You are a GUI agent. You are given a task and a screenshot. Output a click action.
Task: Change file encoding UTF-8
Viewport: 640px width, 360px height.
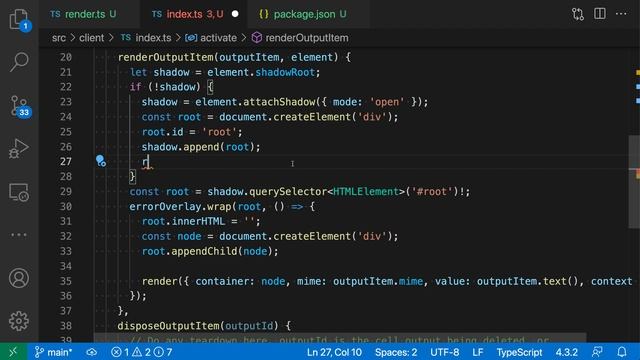pos(444,352)
